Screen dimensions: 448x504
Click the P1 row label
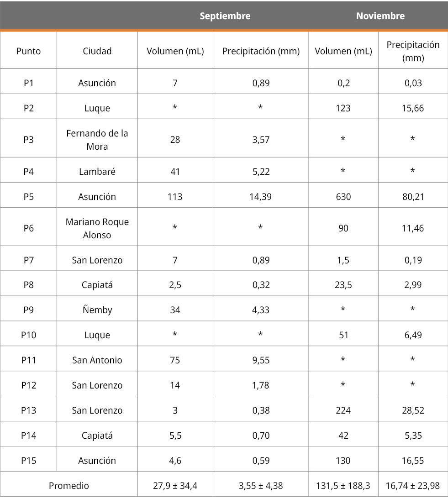pos(28,83)
